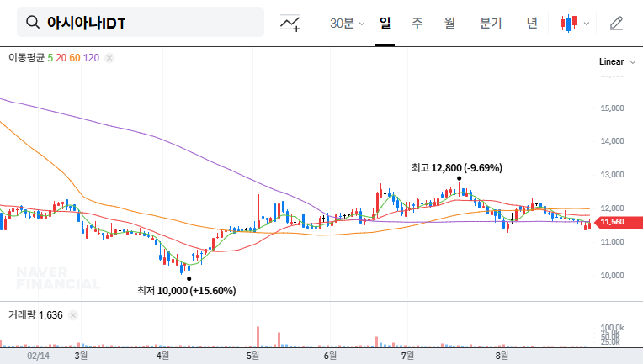Screen dimensions: 643x364
Task: Click the purple 120-day average number
Action: pyautogui.click(x=91, y=58)
